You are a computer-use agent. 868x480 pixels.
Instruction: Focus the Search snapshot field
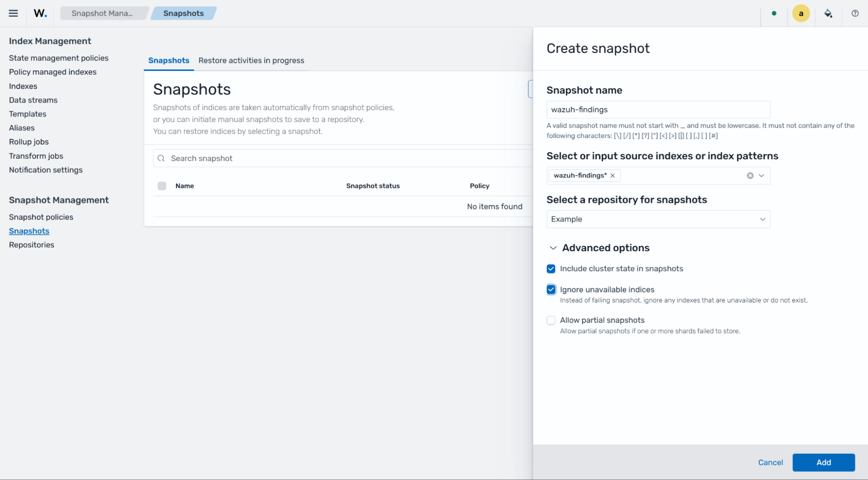click(x=343, y=158)
